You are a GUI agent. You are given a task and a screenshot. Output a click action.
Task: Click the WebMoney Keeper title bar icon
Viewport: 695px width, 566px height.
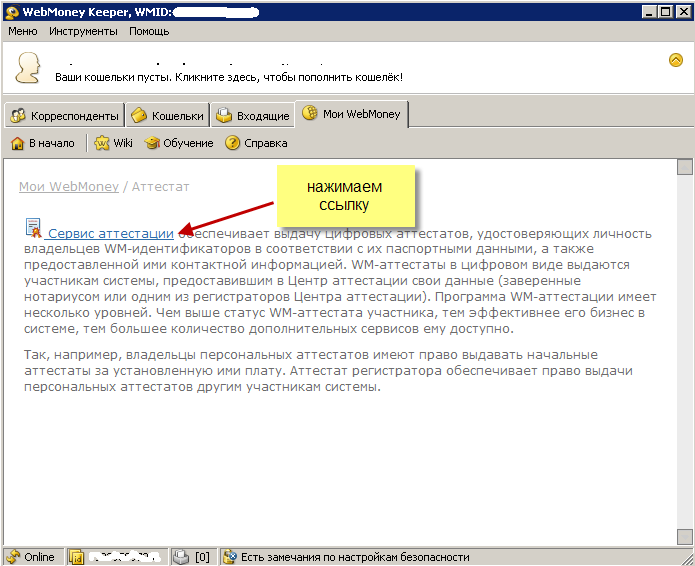12,12
